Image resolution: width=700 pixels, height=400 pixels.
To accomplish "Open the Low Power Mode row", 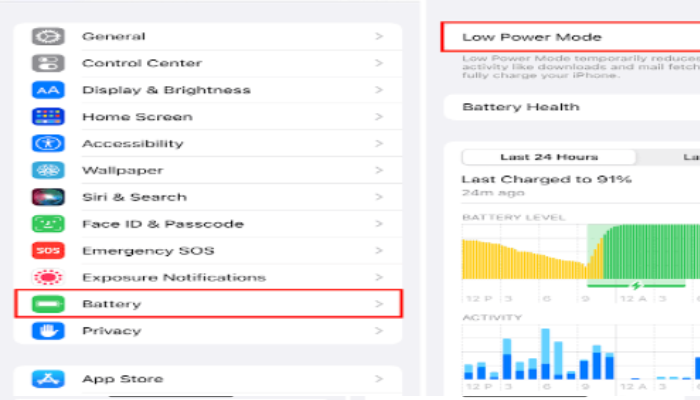I will tap(571, 37).
